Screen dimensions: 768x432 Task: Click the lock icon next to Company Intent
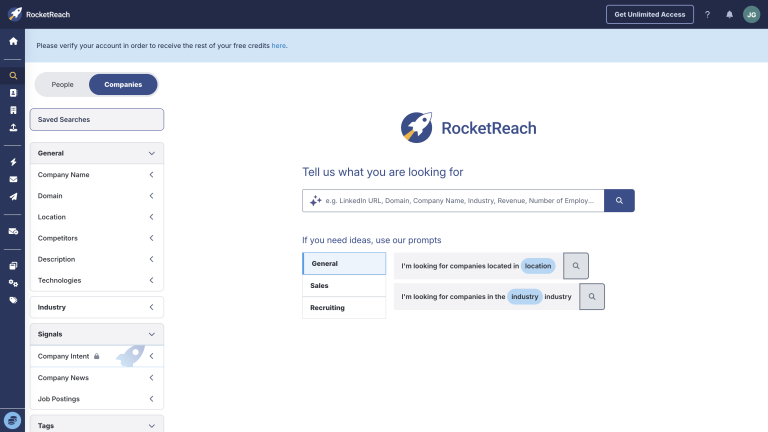(x=96, y=356)
